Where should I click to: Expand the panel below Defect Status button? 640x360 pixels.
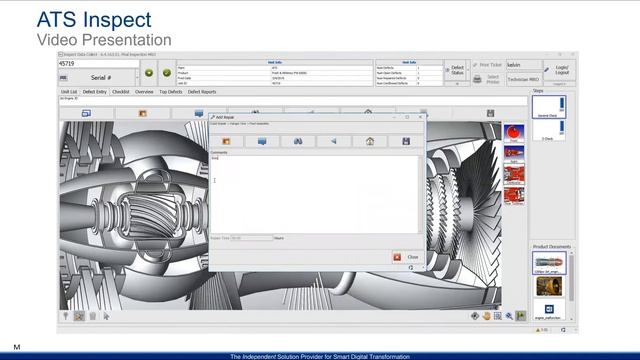coord(457,84)
